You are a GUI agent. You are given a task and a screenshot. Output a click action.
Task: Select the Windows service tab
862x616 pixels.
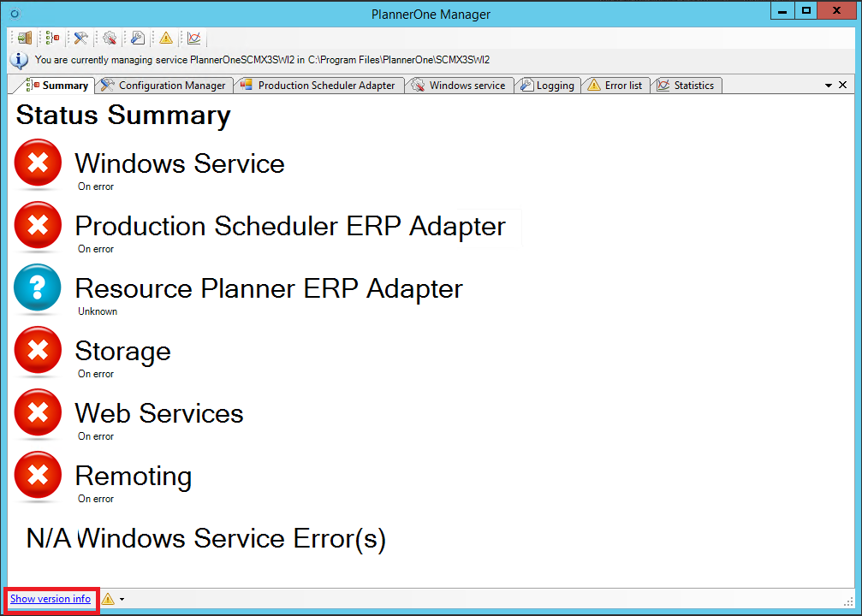pyautogui.click(x=459, y=86)
